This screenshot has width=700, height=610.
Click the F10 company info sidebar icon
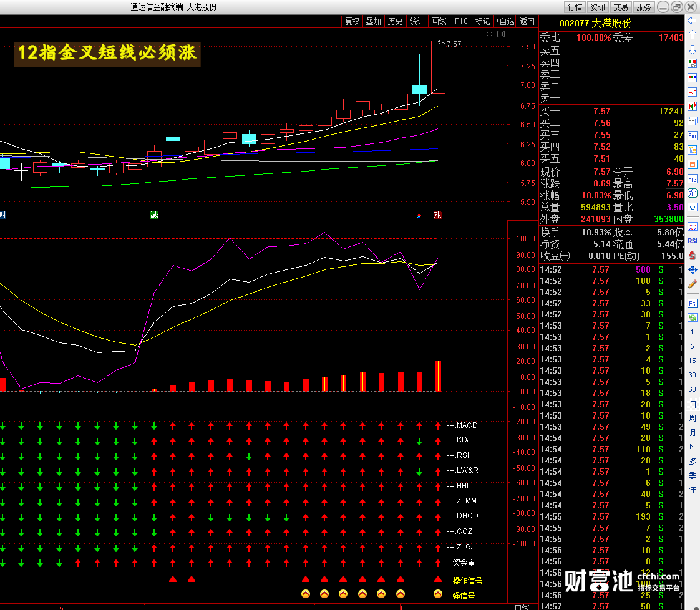pos(693,135)
